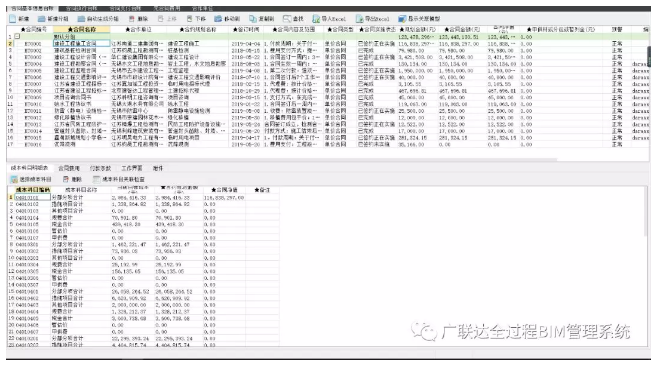Viewport: 660px width, 365px height.
Task: Click the 上移 (move up) icon
Action: (161, 19)
